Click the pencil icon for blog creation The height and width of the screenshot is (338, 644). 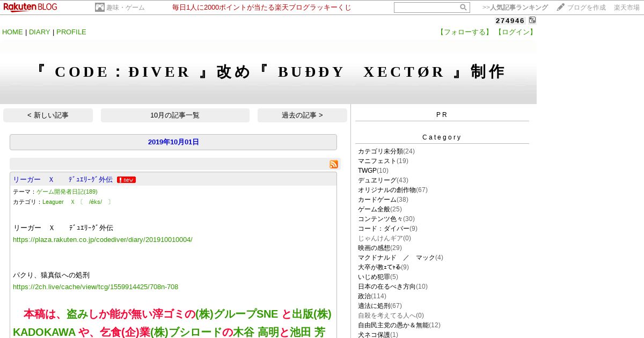click(x=560, y=7)
